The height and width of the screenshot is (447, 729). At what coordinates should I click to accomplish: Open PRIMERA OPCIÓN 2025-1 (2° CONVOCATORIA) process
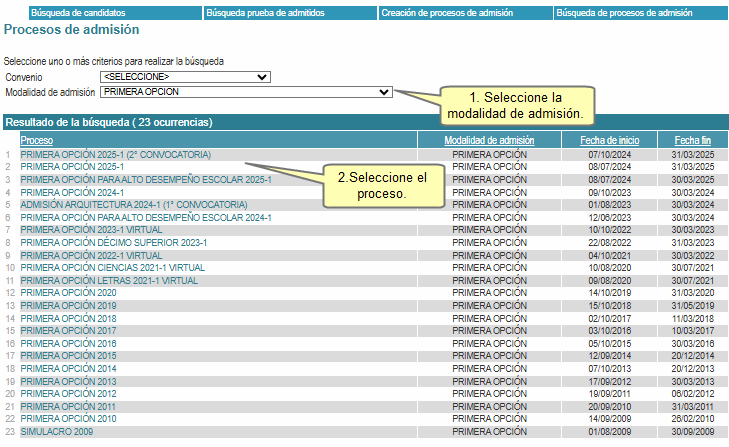tap(115, 155)
